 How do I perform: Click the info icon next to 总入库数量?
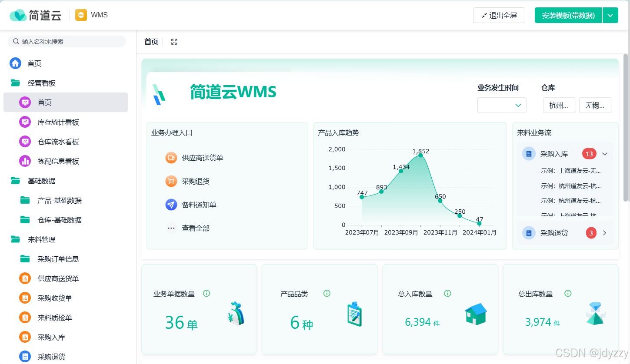click(x=447, y=293)
